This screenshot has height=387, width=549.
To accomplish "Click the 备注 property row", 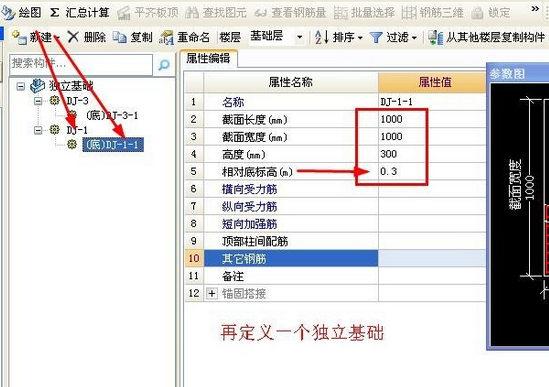I will (x=335, y=276).
